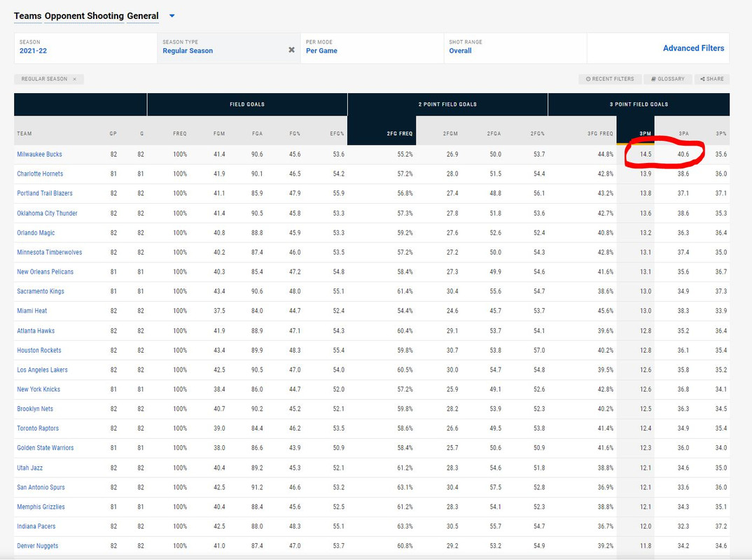
Task: Open the Per Mode Per Game filter
Action: [x=372, y=48]
